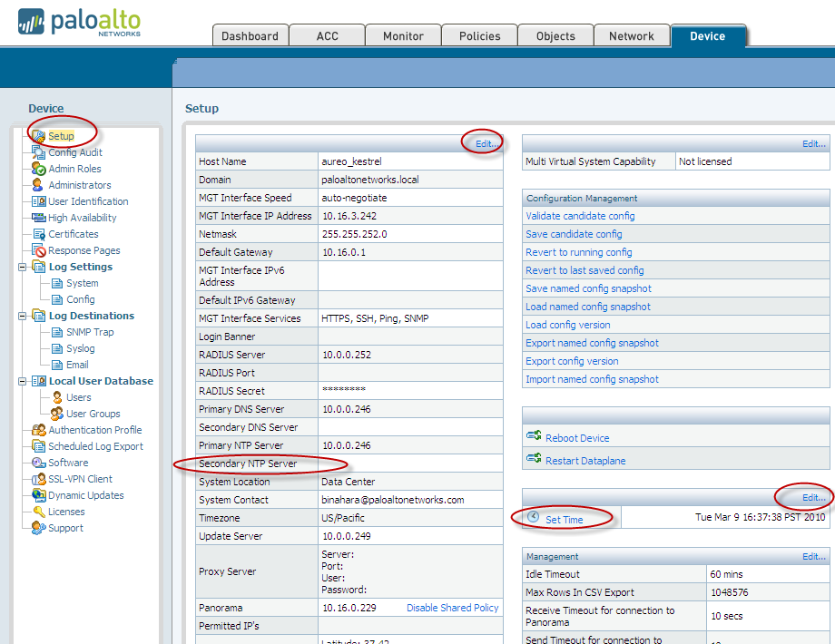This screenshot has width=835, height=644.
Task: Click Disable Shared Policy link
Action: click(x=453, y=608)
